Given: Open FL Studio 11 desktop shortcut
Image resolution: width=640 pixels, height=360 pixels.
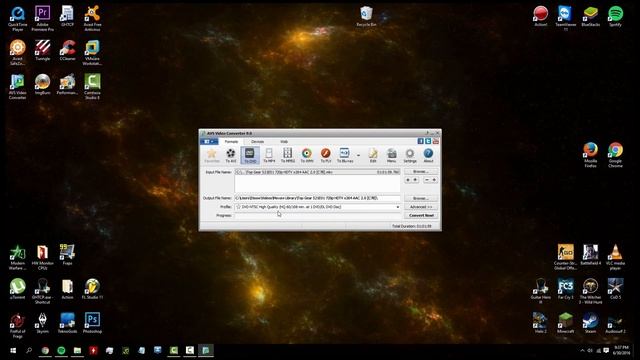Looking at the screenshot, I should tap(92, 289).
